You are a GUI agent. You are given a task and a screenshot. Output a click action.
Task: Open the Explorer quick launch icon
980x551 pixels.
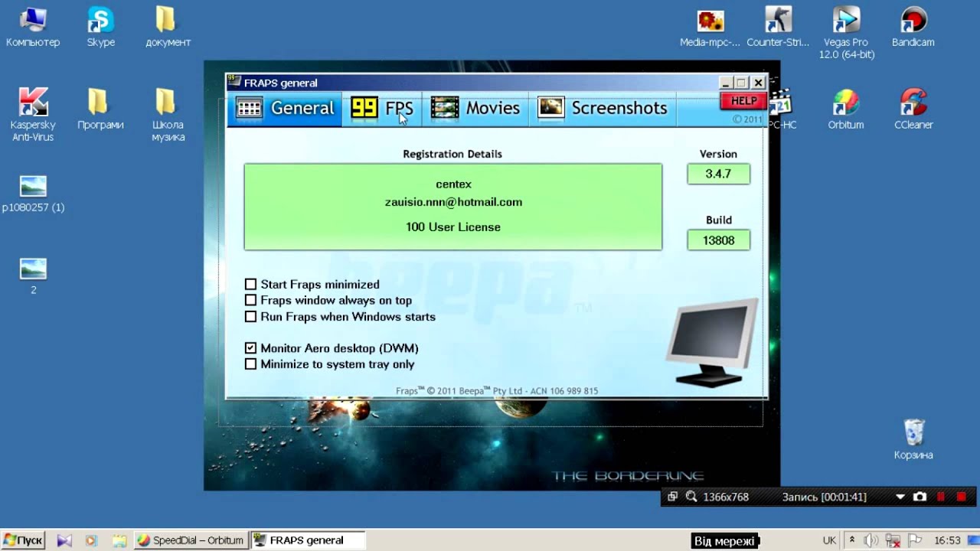pos(119,540)
